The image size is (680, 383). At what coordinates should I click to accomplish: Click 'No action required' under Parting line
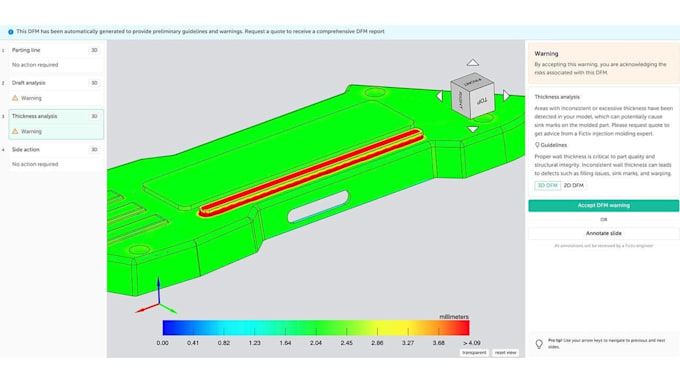(35, 65)
